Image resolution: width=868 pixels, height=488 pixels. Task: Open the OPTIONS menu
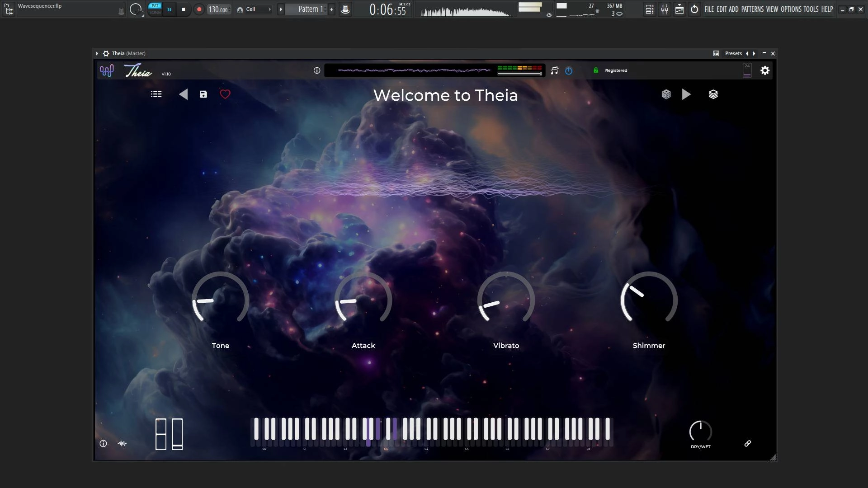tap(791, 9)
